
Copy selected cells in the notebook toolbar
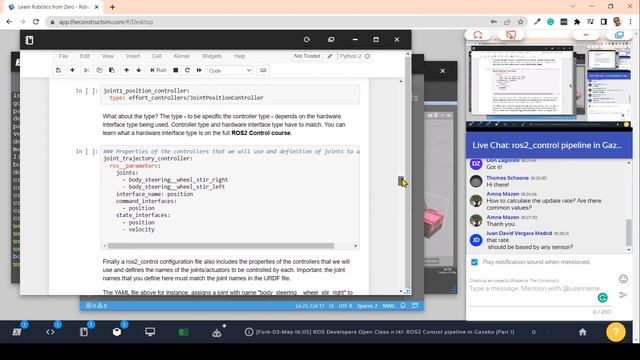[x=99, y=70]
